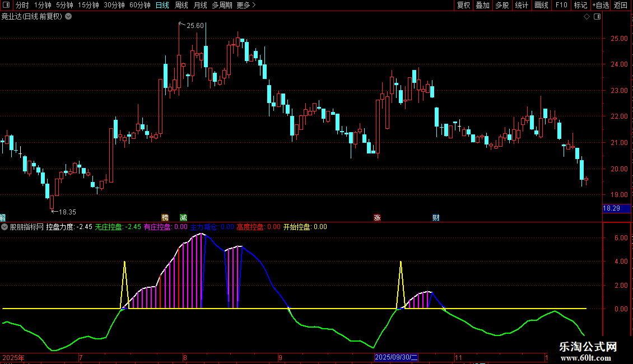The width and height of the screenshot is (633, 364).
Task: Select the 60分钟 period
Action: tap(140, 5)
